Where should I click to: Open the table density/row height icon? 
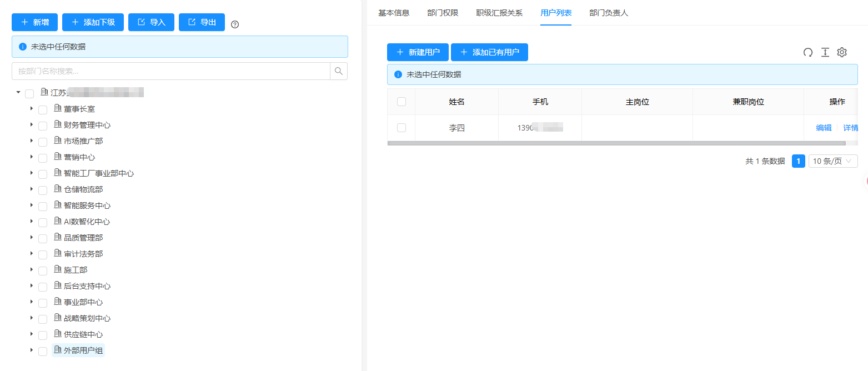click(825, 52)
